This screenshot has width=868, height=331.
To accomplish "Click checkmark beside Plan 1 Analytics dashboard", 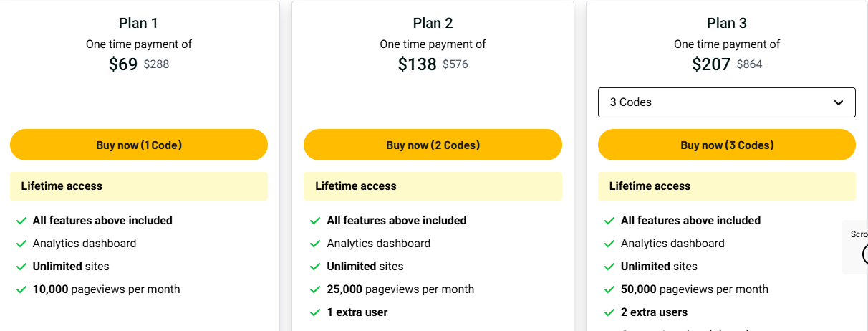I will coord(21,244).
